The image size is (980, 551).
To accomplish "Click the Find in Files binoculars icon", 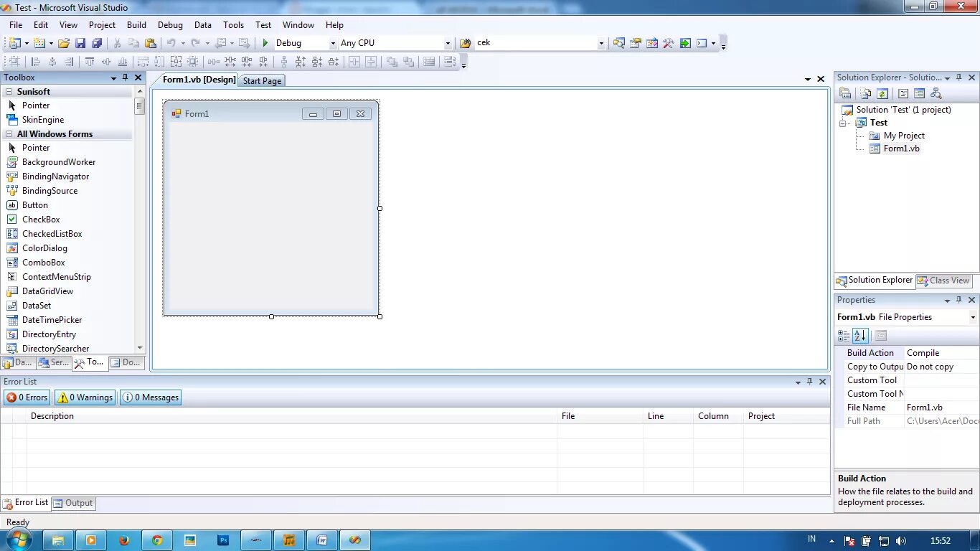I will pyautogui.click(x=465, y=43).
